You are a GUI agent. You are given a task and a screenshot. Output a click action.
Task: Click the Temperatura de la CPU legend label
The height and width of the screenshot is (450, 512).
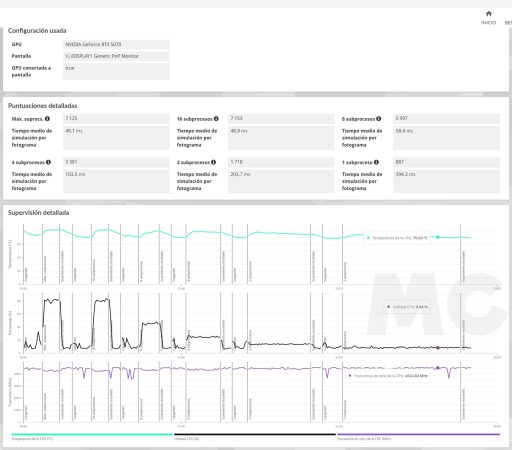(32, 439)
